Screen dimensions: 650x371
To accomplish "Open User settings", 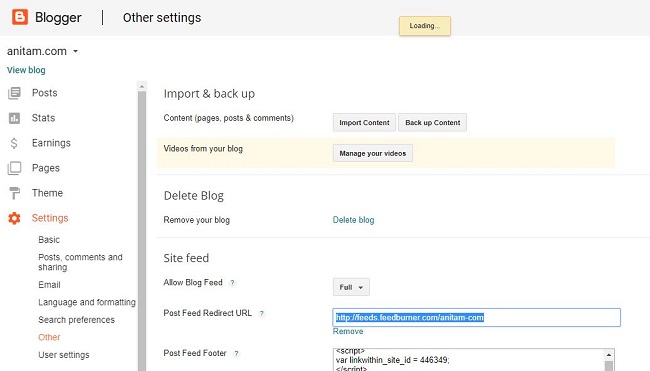I will 64,355.
